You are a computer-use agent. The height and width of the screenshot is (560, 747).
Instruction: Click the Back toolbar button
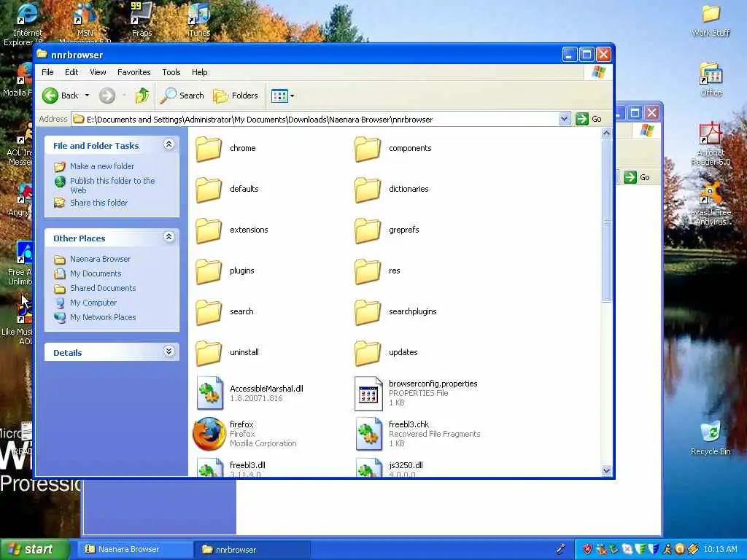[60, 96]
